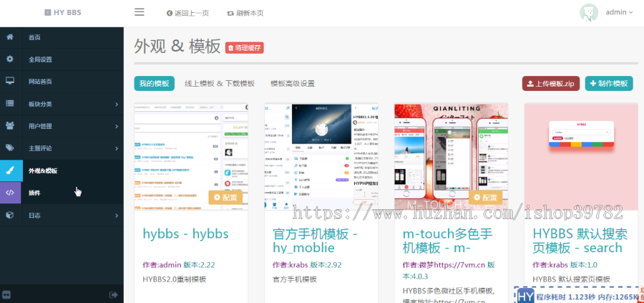
Task: Click the text 'HYBBS2.0重制模板'
Action: pos(174,279)
